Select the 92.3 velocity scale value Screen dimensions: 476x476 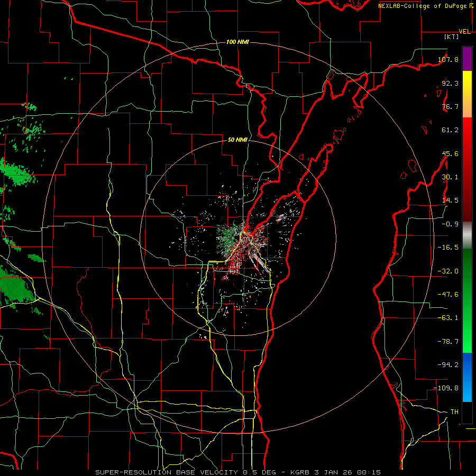pos(450,83)
